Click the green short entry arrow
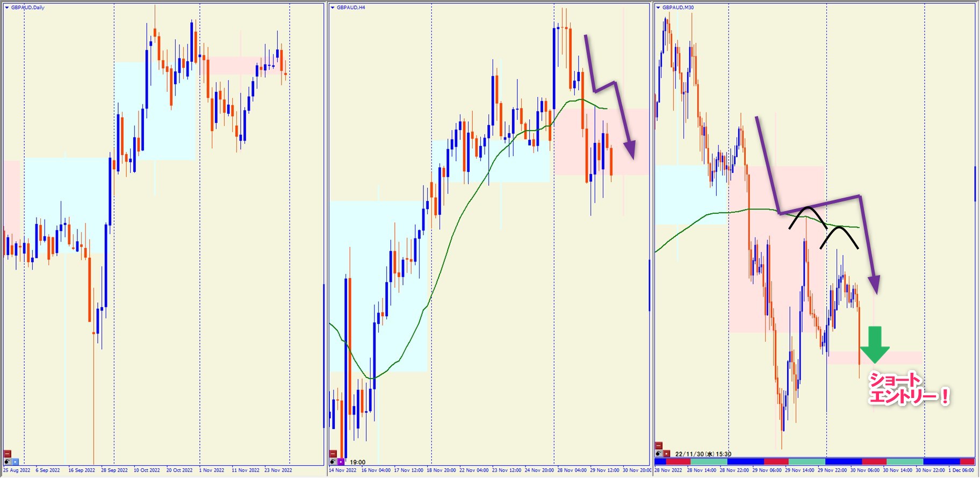 point(875,345)
